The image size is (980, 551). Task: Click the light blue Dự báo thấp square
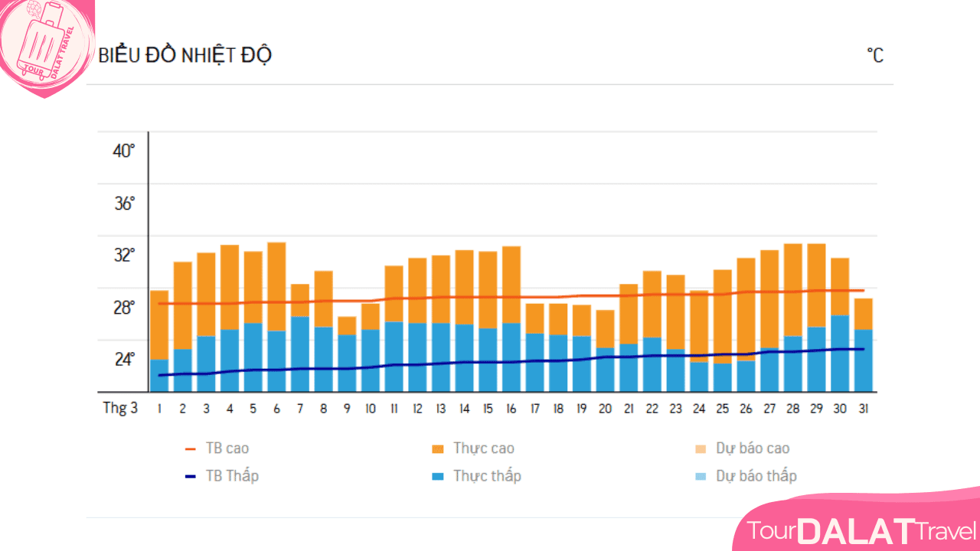701,476
